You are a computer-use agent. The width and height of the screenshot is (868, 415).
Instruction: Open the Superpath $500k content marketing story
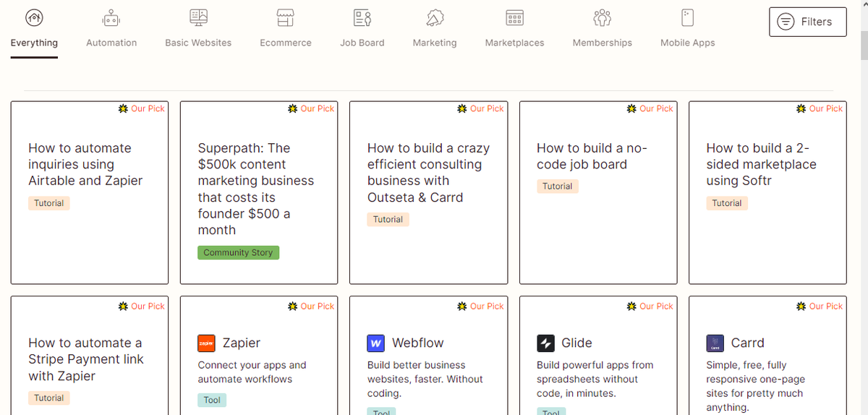click(256, 189)
